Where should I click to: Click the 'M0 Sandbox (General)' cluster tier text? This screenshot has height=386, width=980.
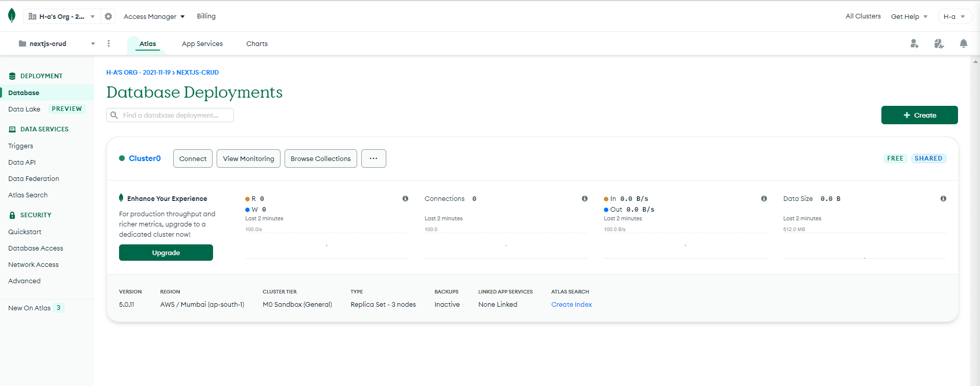[x=297, y=304]
